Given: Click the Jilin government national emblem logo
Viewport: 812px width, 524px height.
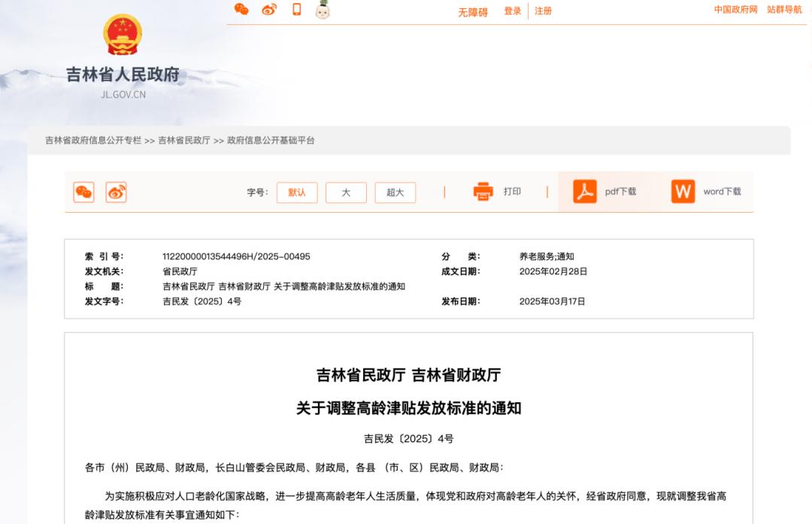Looking at the screenshot, I should tap(123, 35).
